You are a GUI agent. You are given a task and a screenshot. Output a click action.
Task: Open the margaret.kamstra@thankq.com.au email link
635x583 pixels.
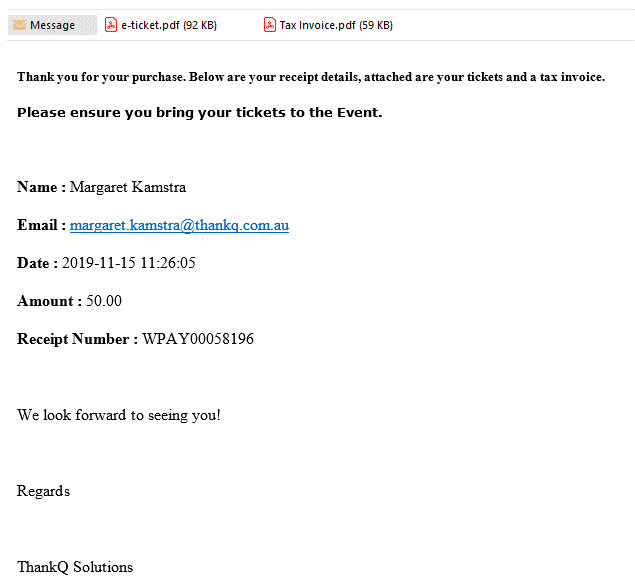pos(179,225)
